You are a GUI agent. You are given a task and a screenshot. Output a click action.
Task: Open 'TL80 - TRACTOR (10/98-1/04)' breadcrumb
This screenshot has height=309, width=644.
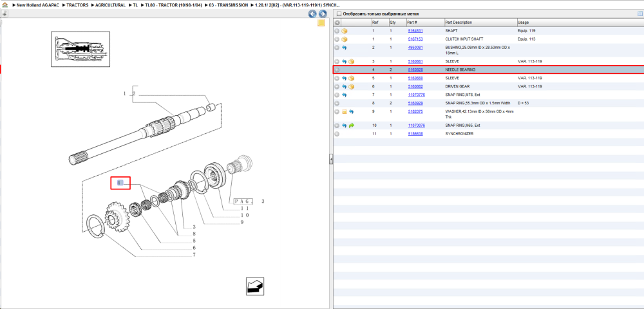click(173, 5)
